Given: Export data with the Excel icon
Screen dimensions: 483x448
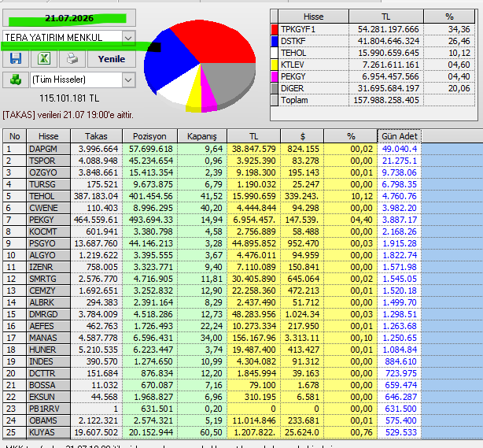Looking at the screenshot, I should 44,58.
